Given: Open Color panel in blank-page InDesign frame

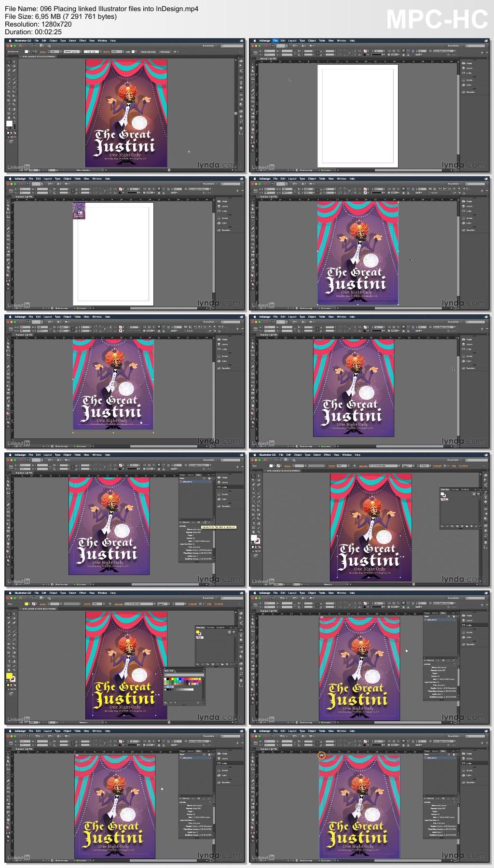Looking at the screenshot, I should point(467,85).
